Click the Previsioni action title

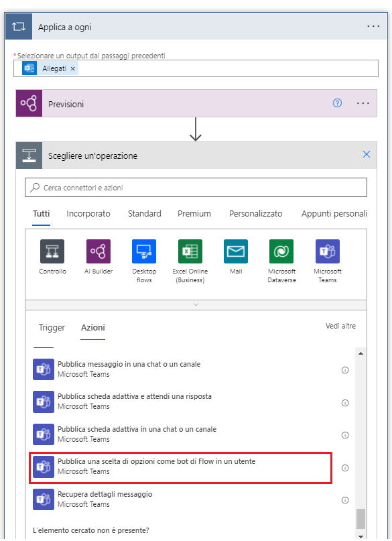pos(66,104)
